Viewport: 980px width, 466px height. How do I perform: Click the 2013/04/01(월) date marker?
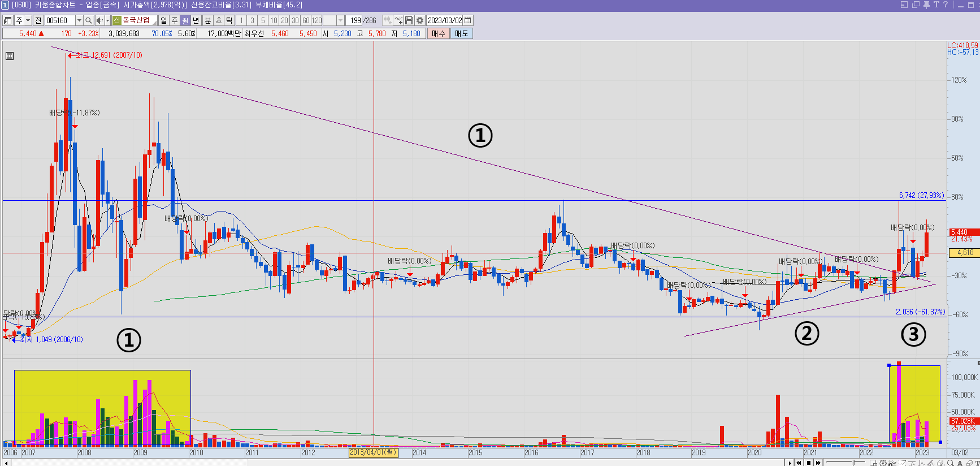click(373, 452)
